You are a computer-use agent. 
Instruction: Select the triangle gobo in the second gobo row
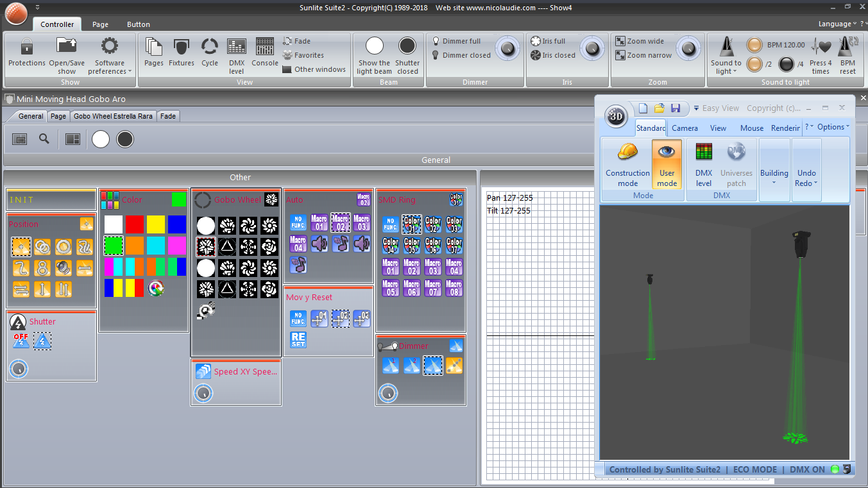point(226,246)
